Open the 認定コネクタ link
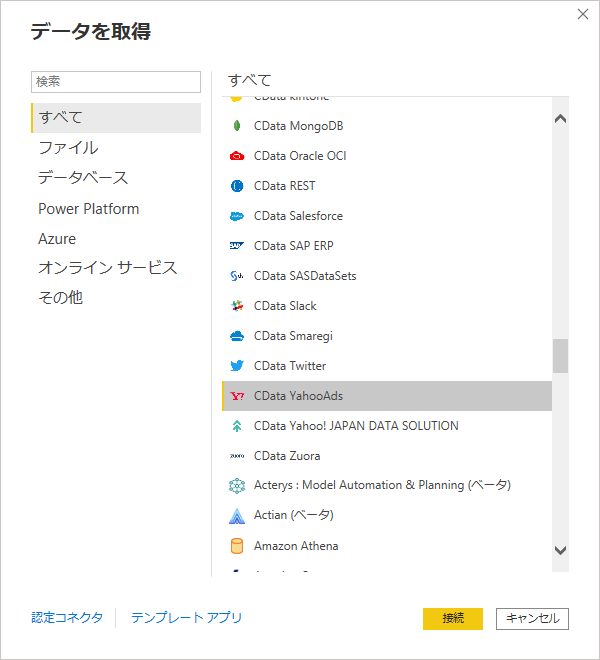 click(67, 617)
